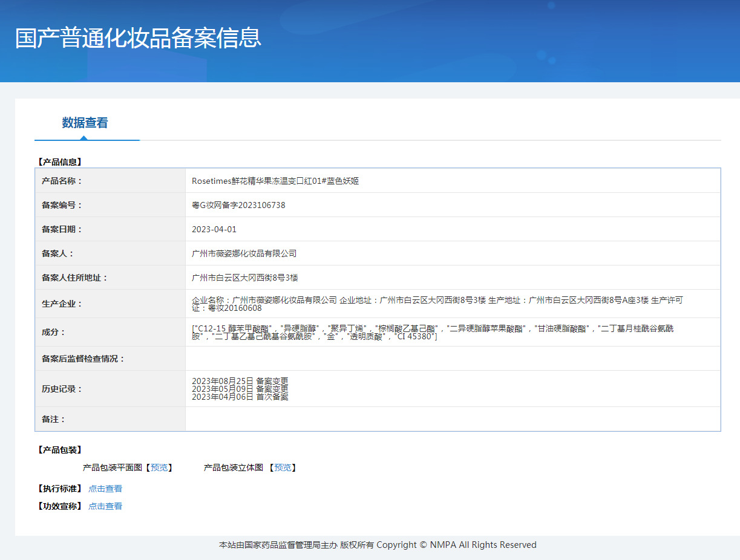The width and height of the screenshot is (740, 560).
Task: Click the 备案日期 value 2023-04-01
Action: pyautogui.click(x=214, y=229)
